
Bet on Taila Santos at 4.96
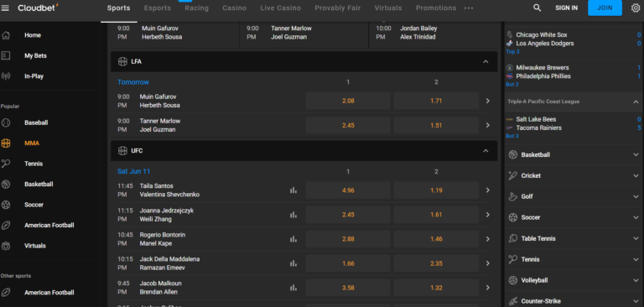[x=348, y=190]
